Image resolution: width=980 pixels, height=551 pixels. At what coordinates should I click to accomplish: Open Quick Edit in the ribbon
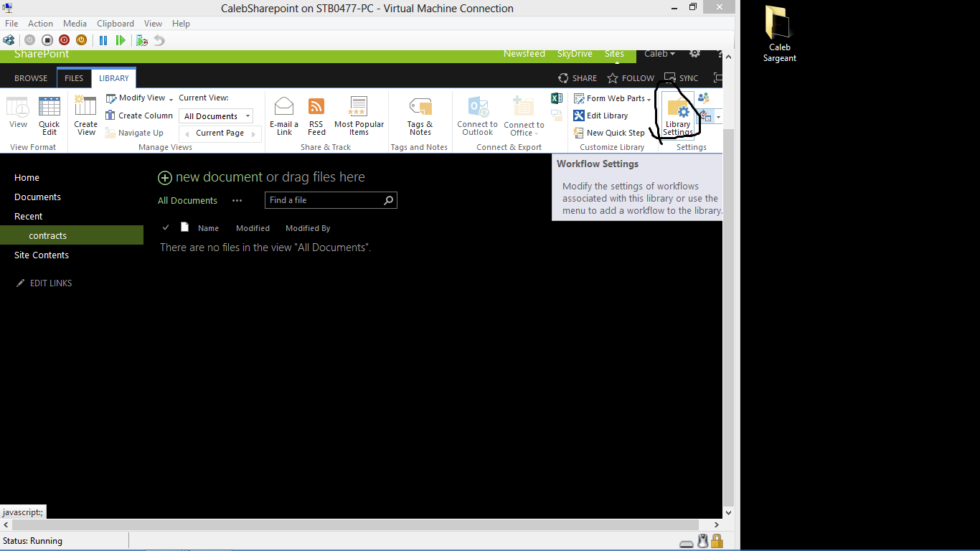click(50, 116)
